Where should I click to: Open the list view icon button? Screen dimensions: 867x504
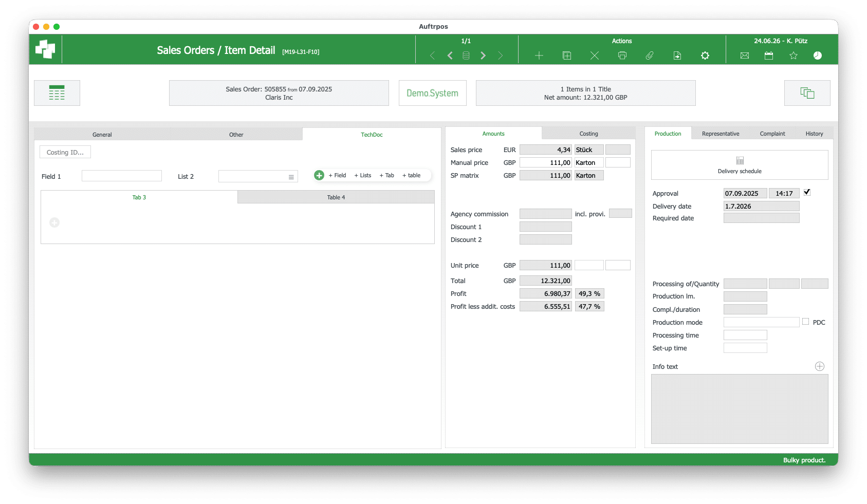[57, 93]
